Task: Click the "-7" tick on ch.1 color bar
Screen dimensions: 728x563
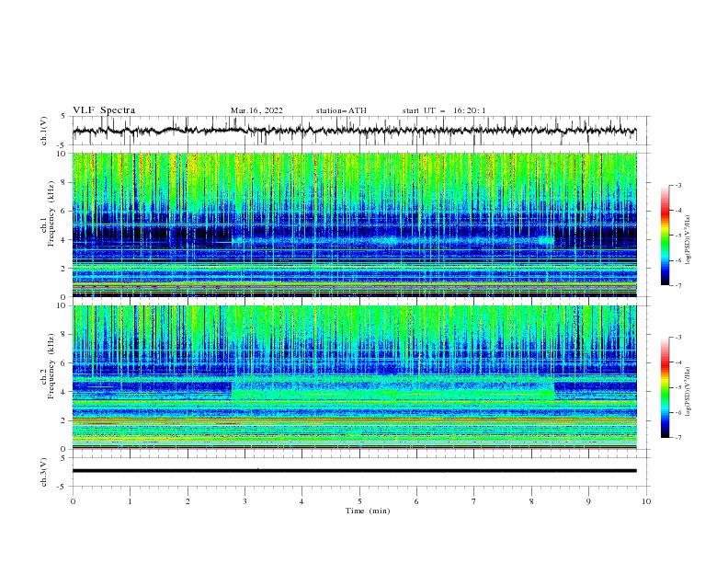Action: point(677,285)
